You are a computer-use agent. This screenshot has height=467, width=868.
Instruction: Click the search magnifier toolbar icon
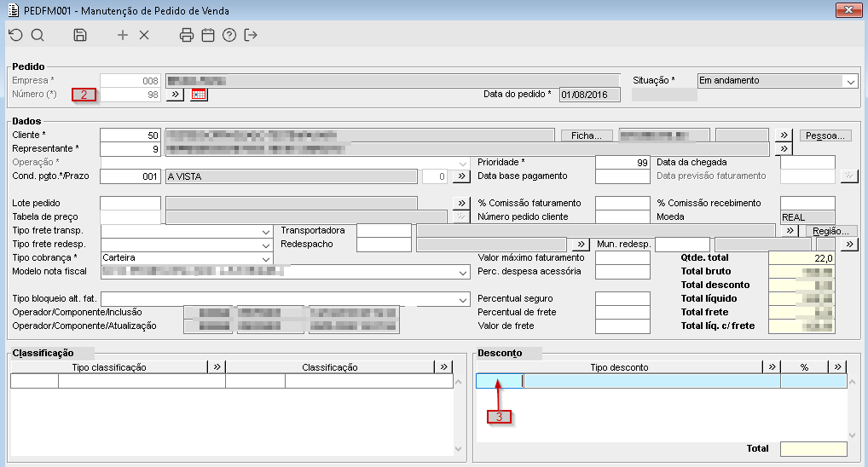tap(38, 36)
